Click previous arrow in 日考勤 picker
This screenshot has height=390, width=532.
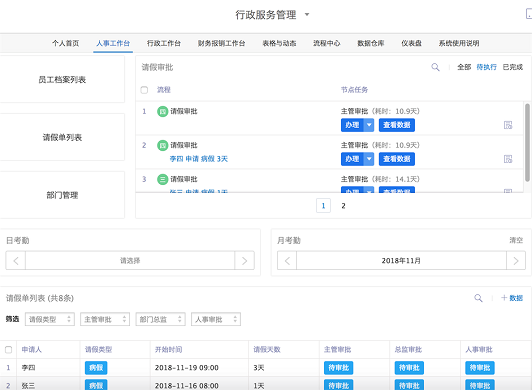coord(16,261)
